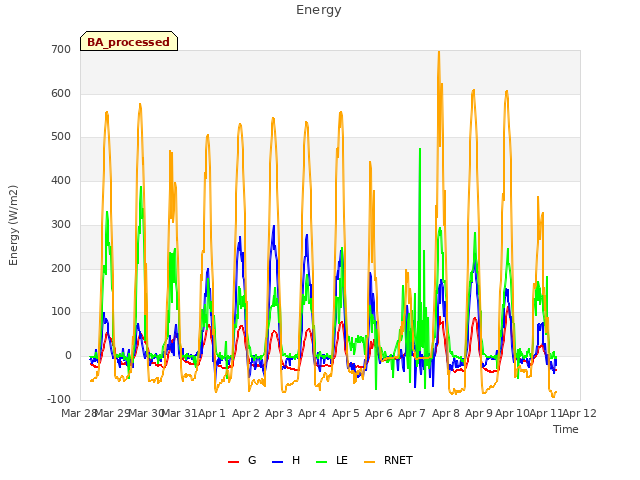
Task: Click the Apr 8 x-axis date
Action: [x=446, y=413]
